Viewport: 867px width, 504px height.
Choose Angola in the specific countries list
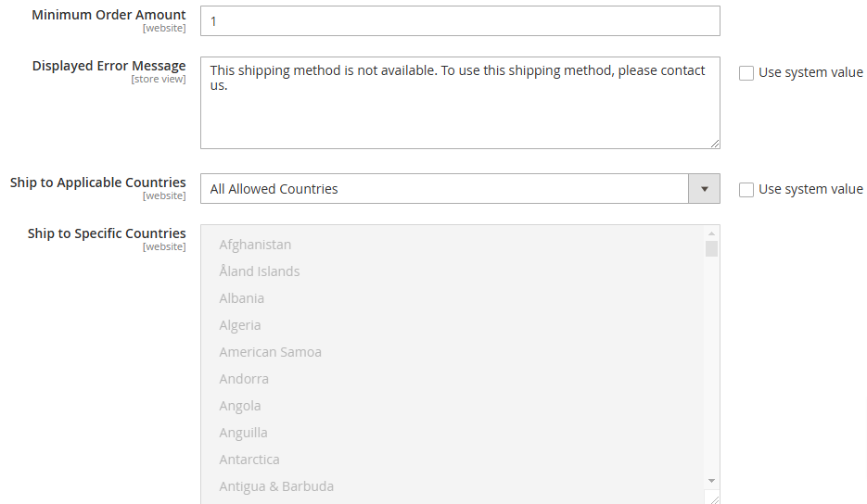[x=240, y=406]
